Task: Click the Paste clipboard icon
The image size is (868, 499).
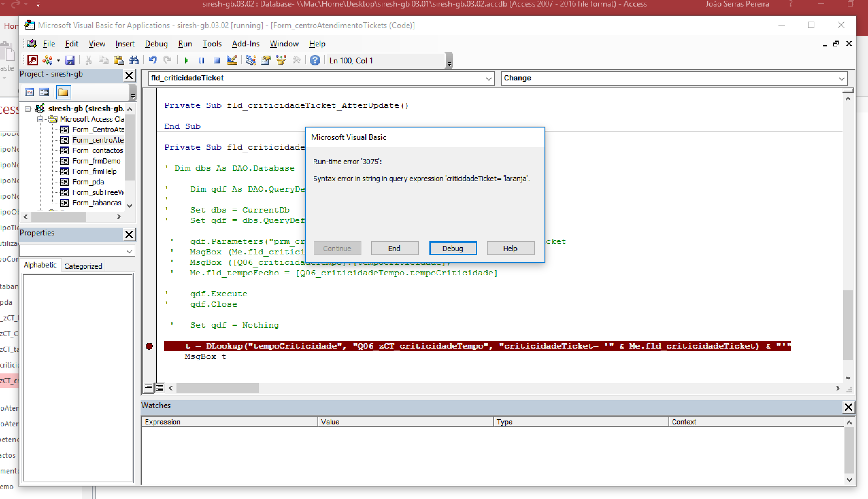Action: point(119,60)
